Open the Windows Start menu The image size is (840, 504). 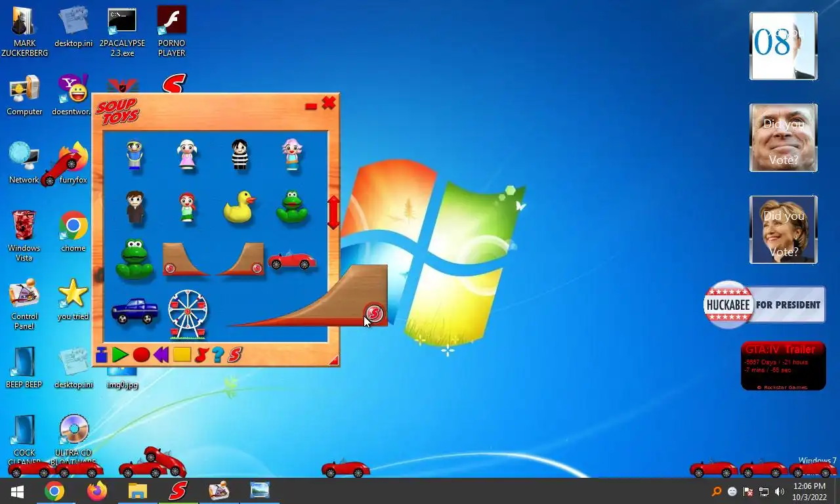pyautogui.click(x=17, y=491)
